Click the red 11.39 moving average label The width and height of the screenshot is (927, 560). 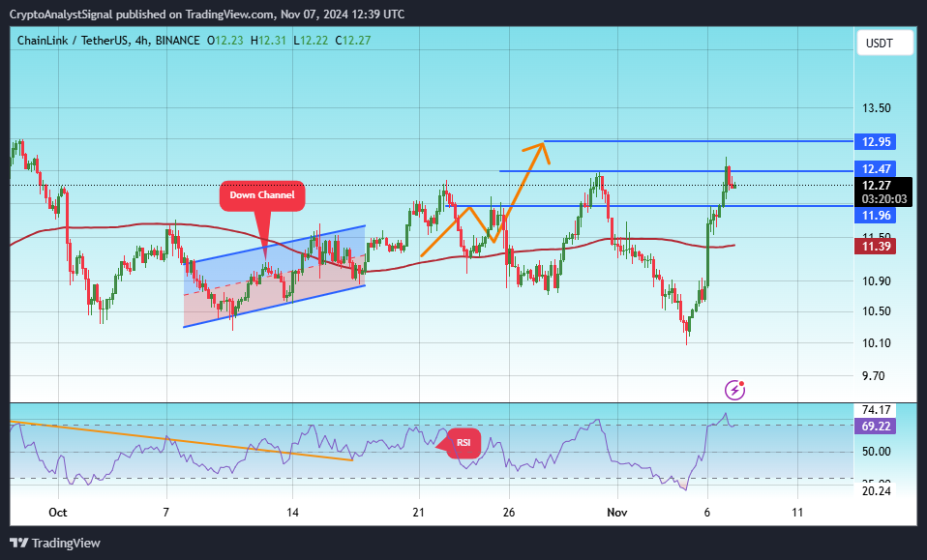876,247
